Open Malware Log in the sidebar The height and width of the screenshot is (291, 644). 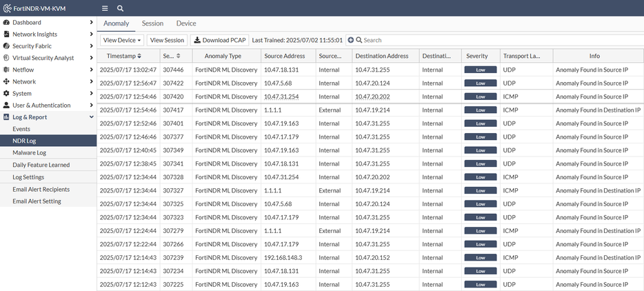point(29,152)
